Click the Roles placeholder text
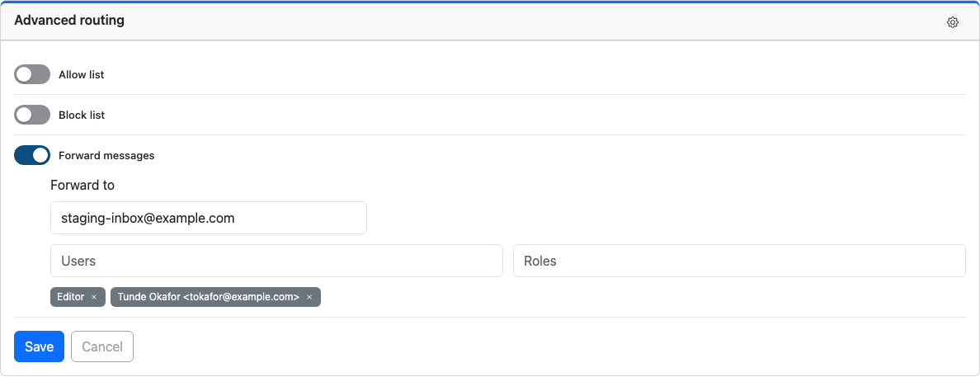This screenshot has height=377, width=980. pos(540,261)
